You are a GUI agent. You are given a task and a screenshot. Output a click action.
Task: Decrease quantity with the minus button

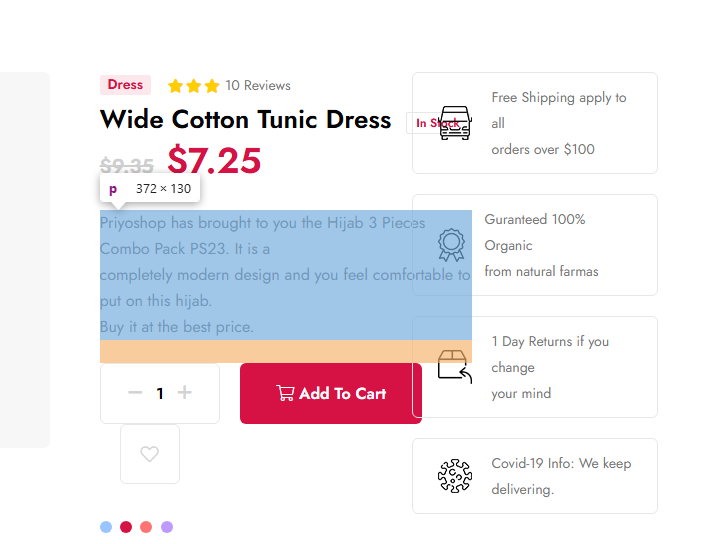pos(135,393)
